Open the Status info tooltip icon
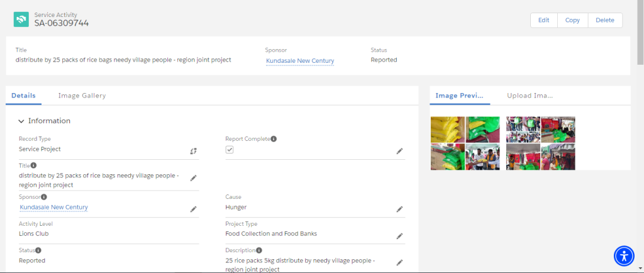This screenshot has height=273, width=644. [x=38, y=250]
